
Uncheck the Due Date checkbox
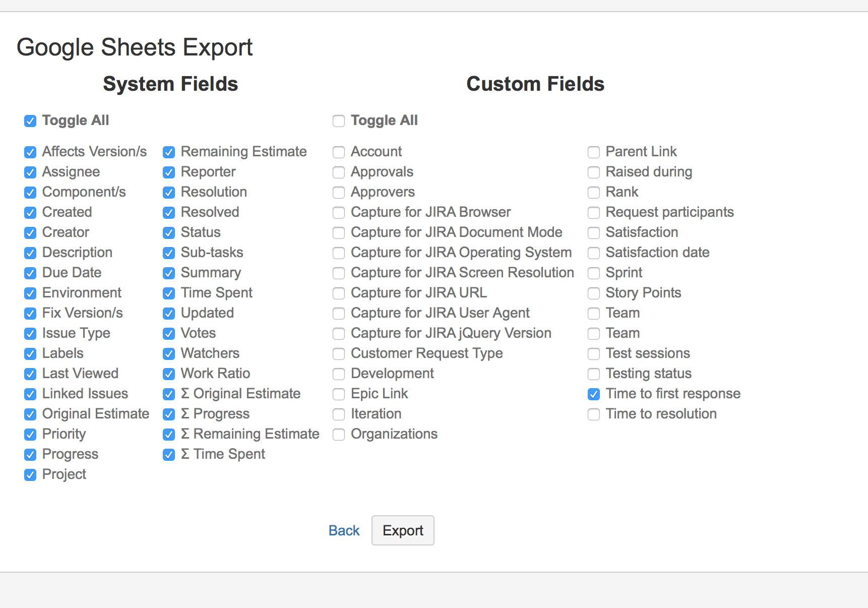(x=30, y=273)
